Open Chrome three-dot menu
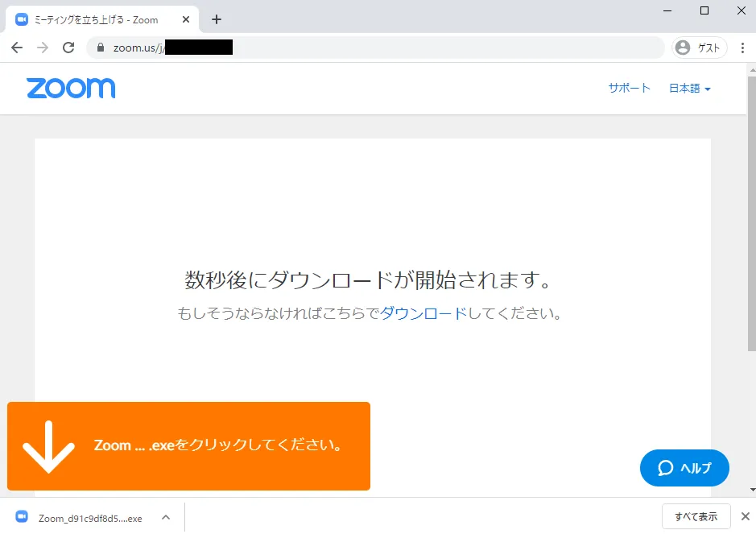 (x=742, y=48)
